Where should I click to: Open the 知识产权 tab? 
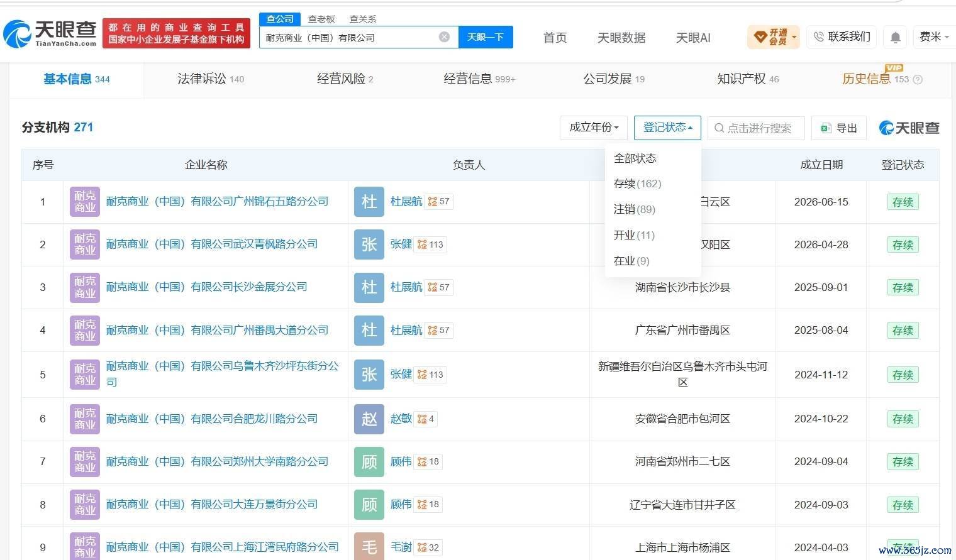tap(748, 79)
